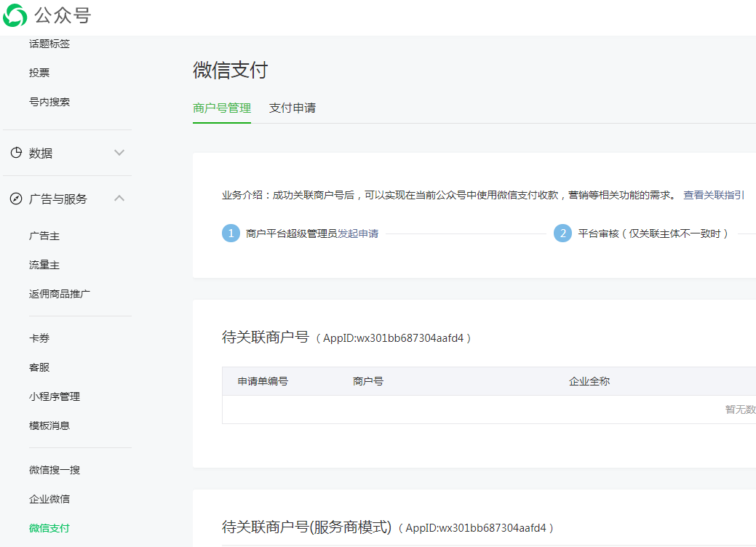Click 申请单编号 column header
The width and height of the screenshot is (756, 547).
[263, 381]
